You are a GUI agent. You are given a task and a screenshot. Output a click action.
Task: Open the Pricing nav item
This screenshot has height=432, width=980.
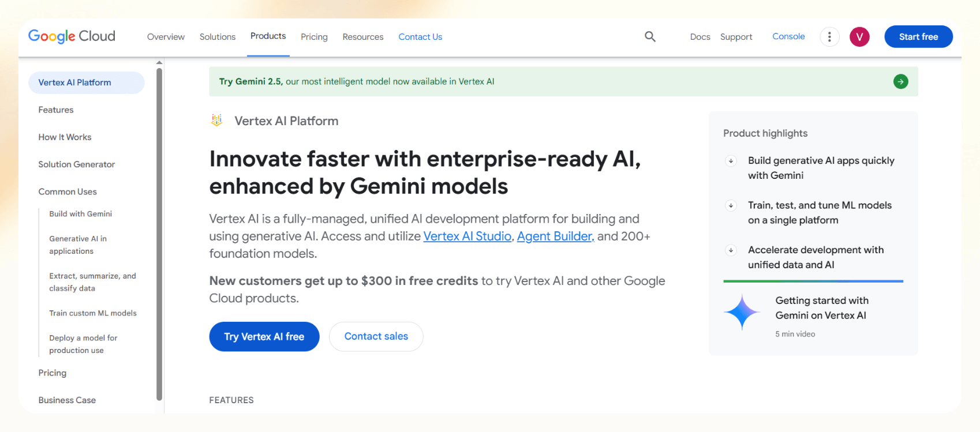[314, 37]
